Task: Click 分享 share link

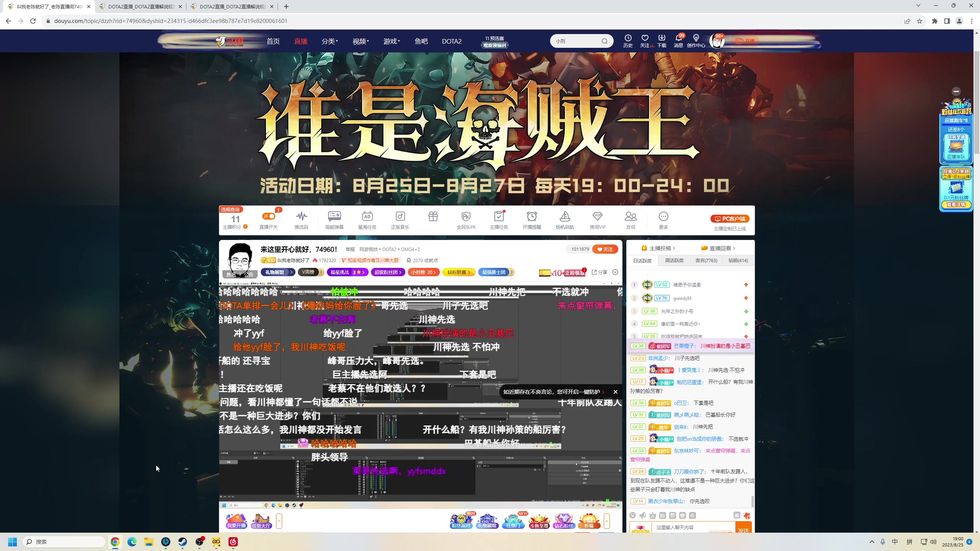Action: [x=600, y=272]
